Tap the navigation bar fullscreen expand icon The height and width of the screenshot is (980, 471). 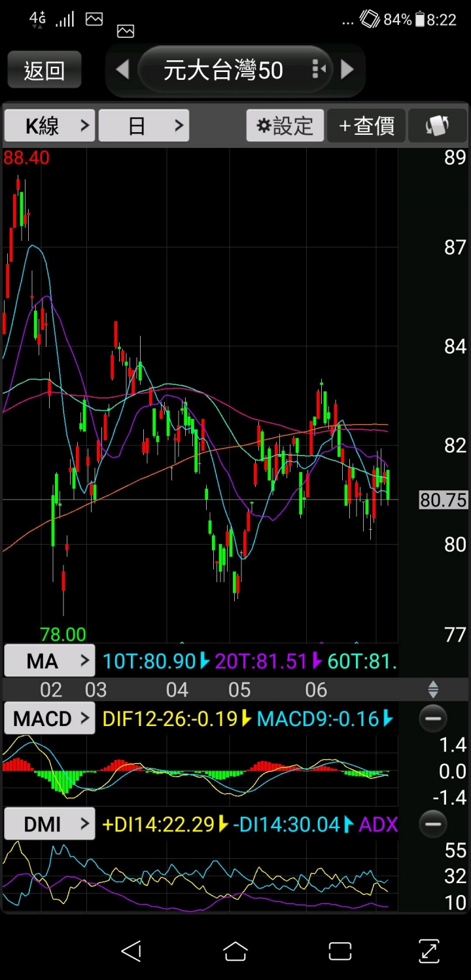pos(428,951)
